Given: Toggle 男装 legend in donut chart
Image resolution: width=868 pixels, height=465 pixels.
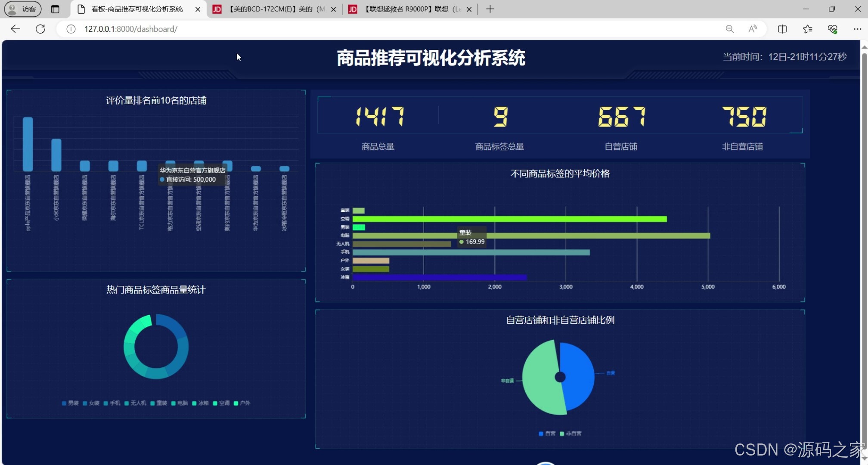Looking at the screenshot, I should (70, 403).
